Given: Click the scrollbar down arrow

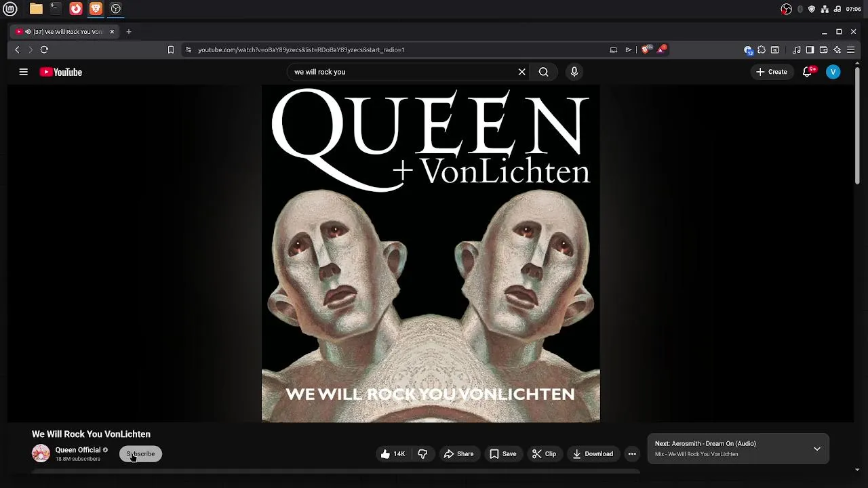Looking at the screenshot, I should coord(857,469).
